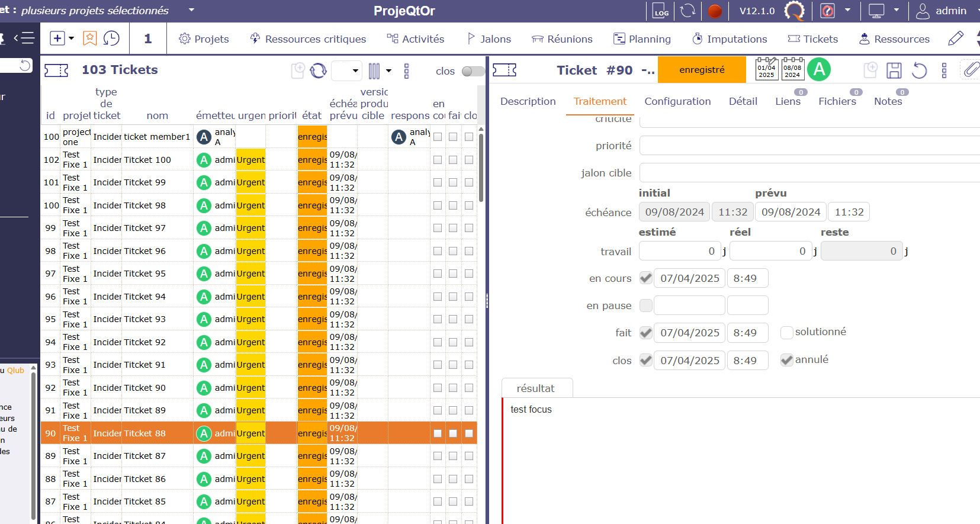Click the 'priorité' input field
Viewport: 980px width, 524px height.
point(809,146)
